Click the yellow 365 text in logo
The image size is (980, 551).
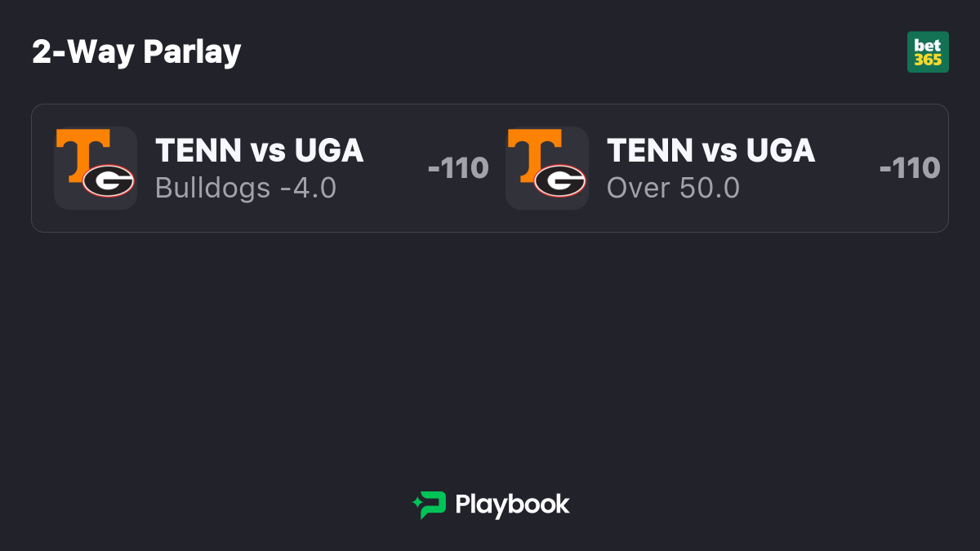point(928,60)
